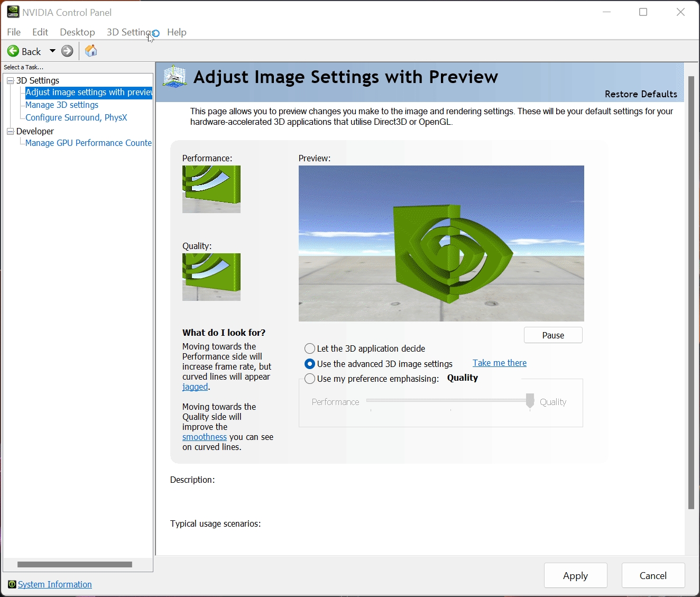The width and height of the screenshot is (700, 597).
Task: Click the 'Take me there' link
Action: coord(499,363)
